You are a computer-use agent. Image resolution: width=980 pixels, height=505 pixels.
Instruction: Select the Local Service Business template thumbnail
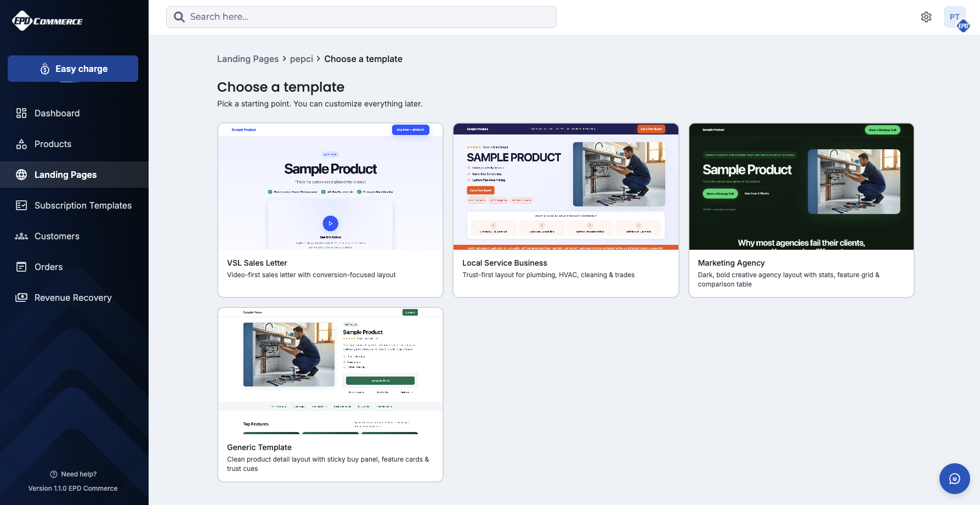click(566, 187)
